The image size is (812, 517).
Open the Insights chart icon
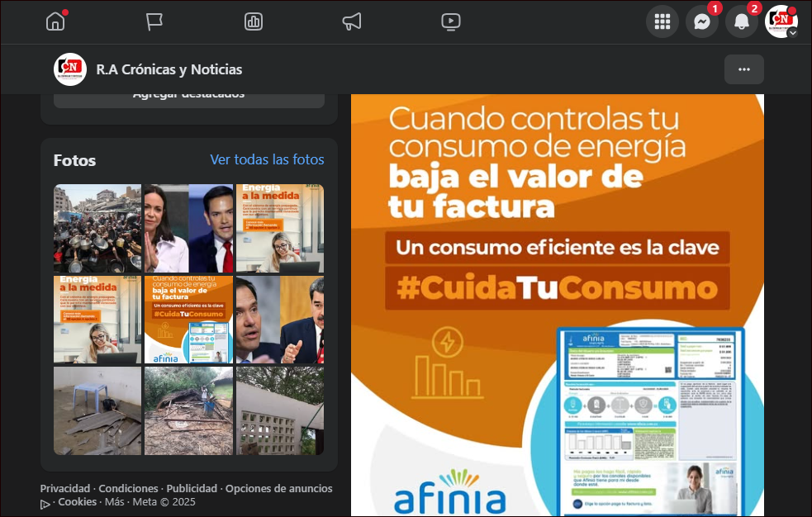254,22
